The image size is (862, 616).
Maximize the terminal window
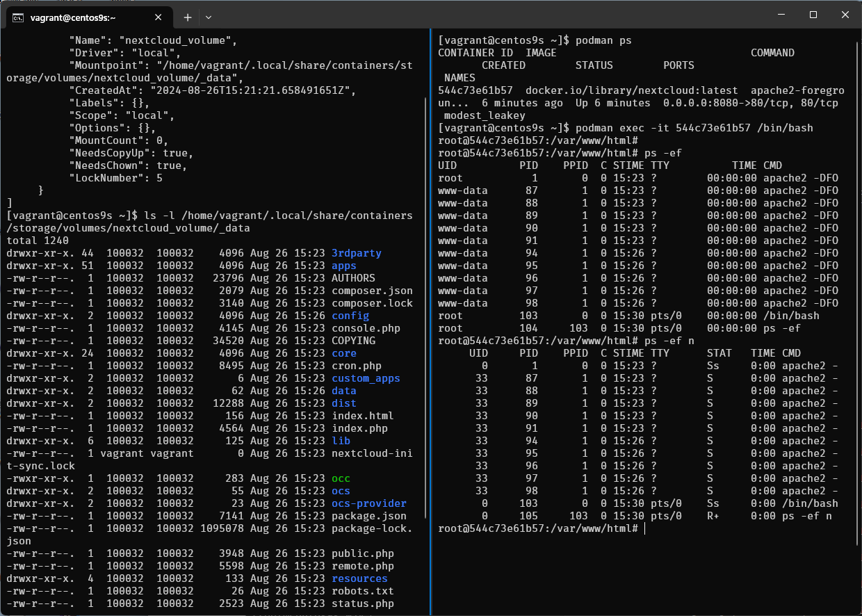813,15
